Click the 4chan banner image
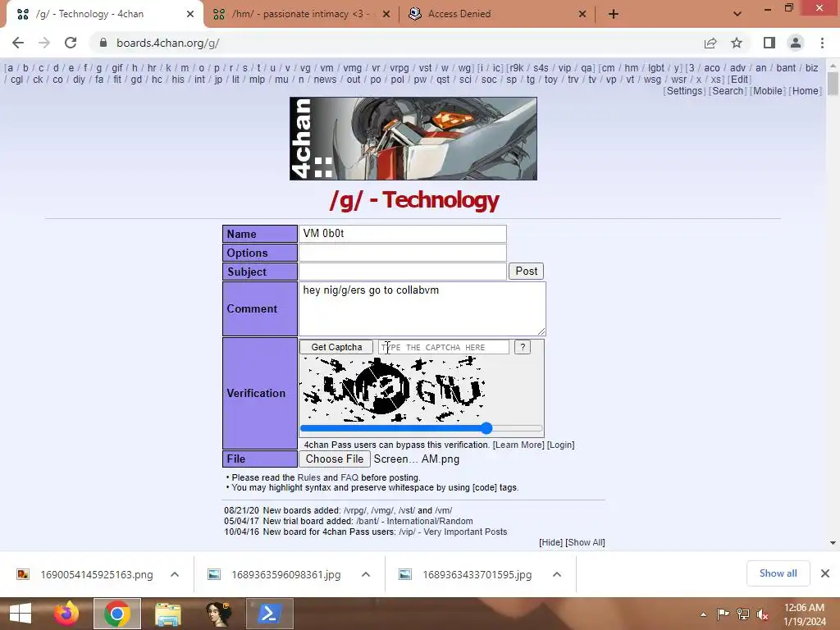Viewport: 840px width, 630px height. tap(413, 138)
